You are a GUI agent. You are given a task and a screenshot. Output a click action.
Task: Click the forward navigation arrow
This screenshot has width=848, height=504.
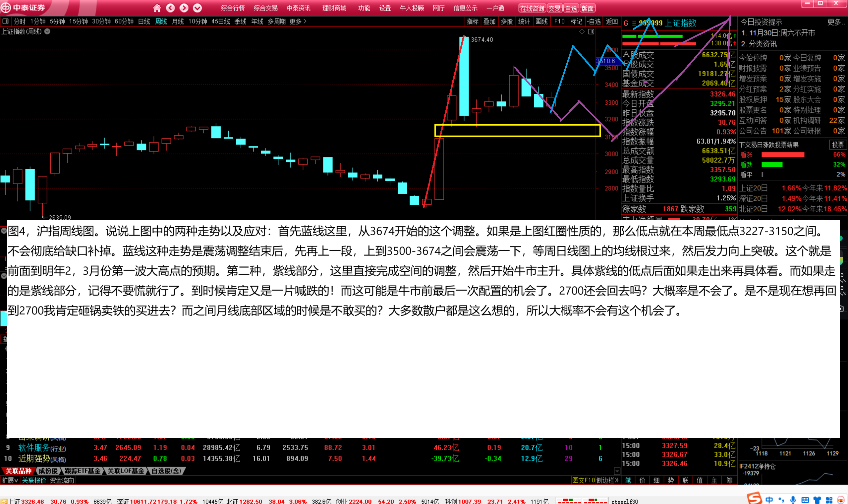tap(184, 8)
